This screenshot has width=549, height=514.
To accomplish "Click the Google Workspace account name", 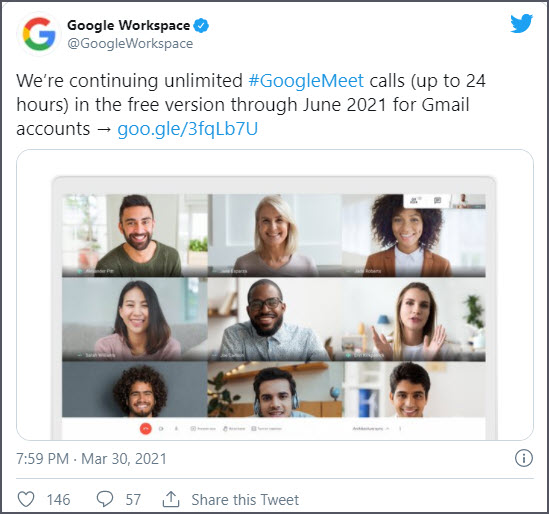I will 128,25.
